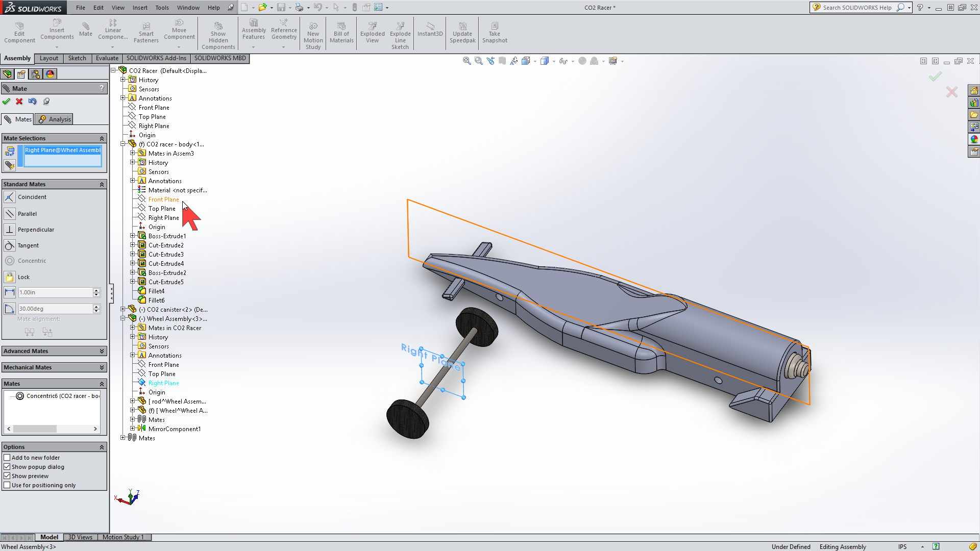980x551 pixels.
Task: Enable the Add to new folder option
Action: 8,457
